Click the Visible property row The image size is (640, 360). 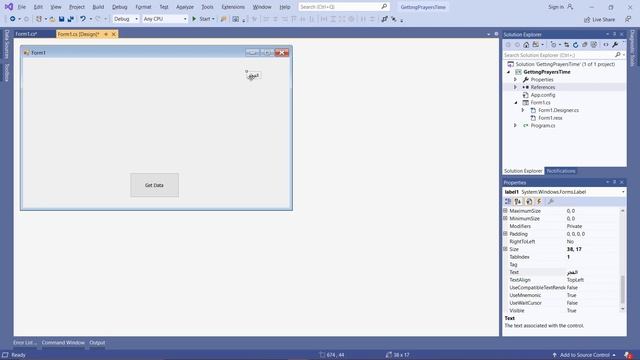(562, 311)
